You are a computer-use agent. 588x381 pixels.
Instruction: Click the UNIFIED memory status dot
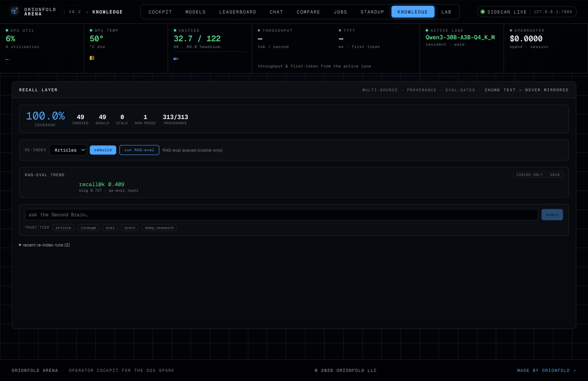tap(175, 31)
